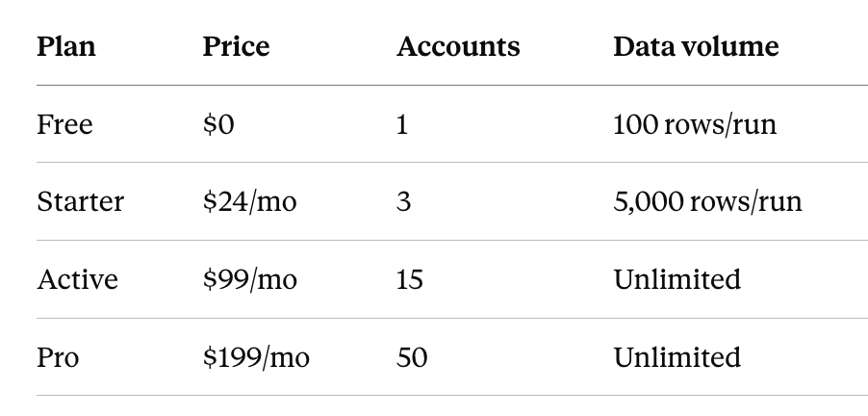Click the 3 accounts cell for Starter
The image size is (868, 416).
click(x=403, y=201)
